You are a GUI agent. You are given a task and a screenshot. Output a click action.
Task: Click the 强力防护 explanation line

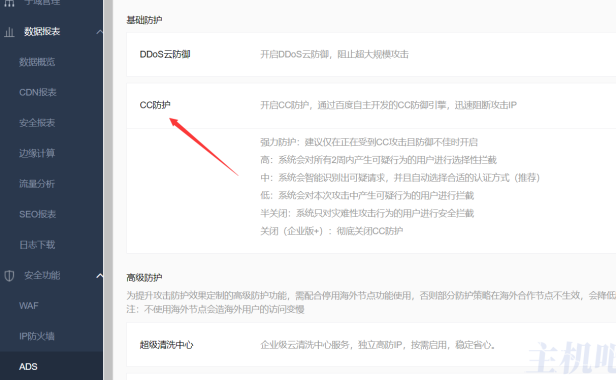[369, 142]
